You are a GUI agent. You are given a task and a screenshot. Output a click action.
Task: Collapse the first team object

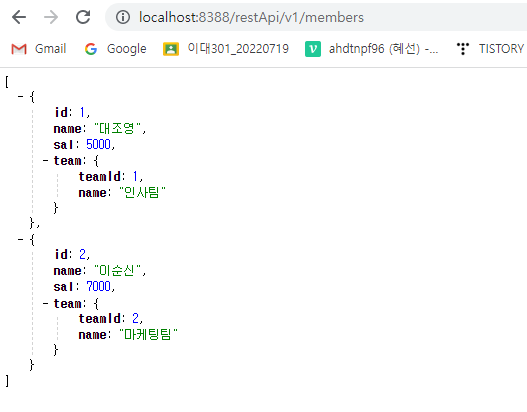pos(46,161)
